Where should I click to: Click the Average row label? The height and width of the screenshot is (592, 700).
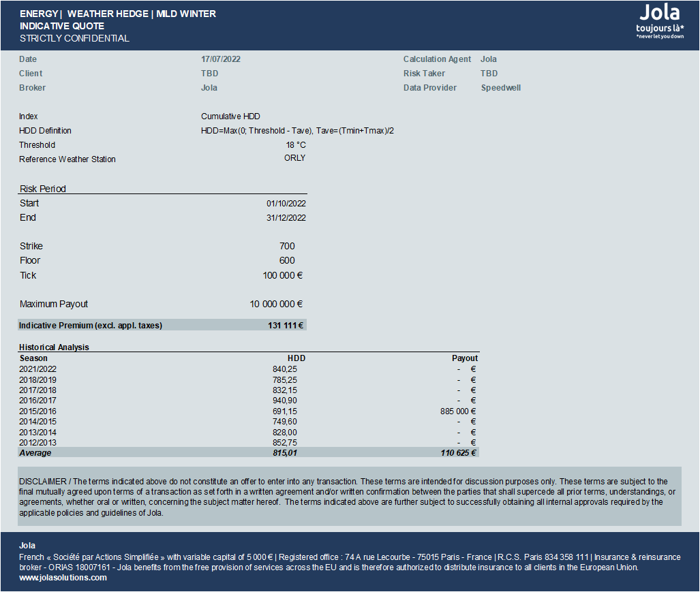pos(35,453)
